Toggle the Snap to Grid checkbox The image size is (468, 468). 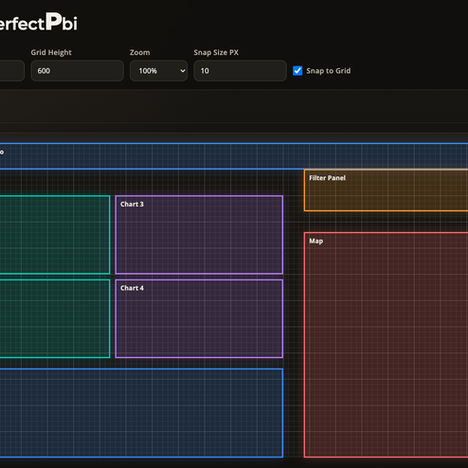click(x=298, y=71)
